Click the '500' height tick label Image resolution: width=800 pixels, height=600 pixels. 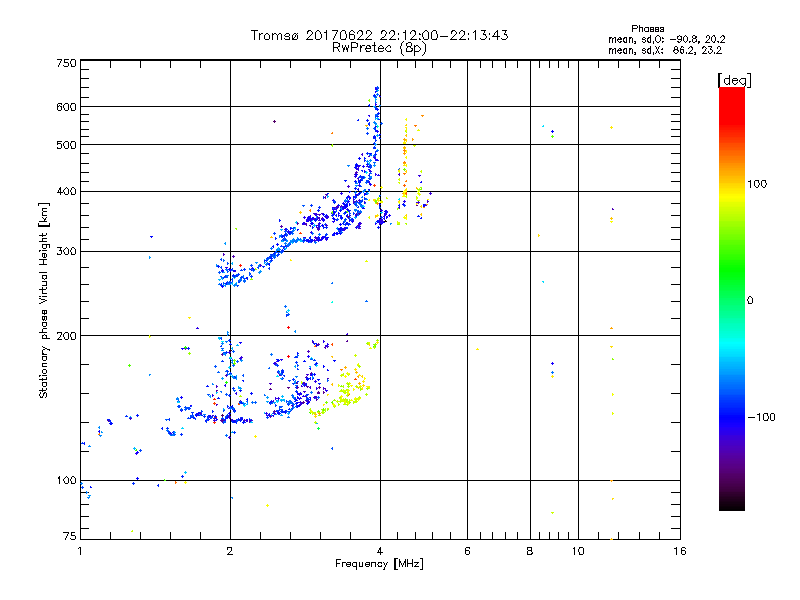[x=66, y=145]
